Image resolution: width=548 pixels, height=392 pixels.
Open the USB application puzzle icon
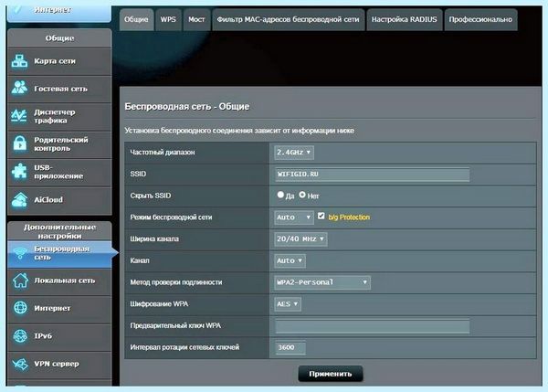tap(19, 172)
